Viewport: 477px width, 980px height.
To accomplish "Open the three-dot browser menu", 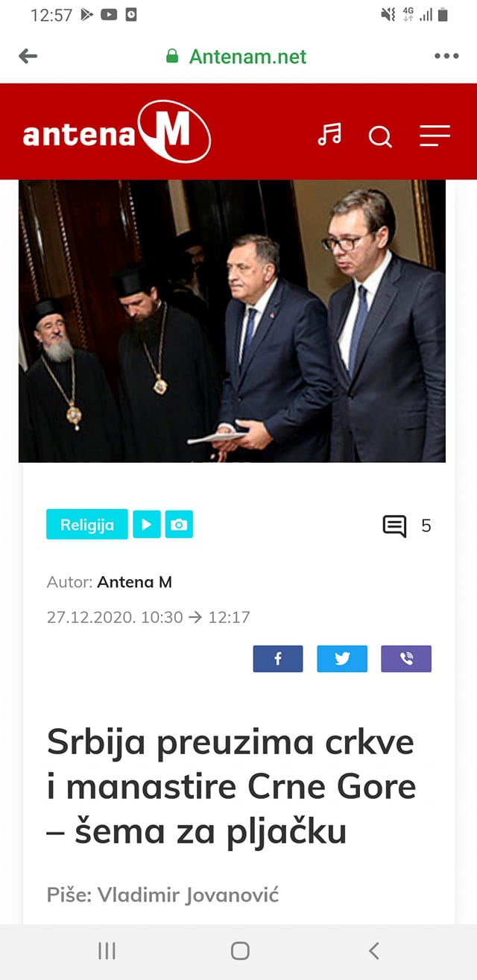I will click(446, 56).
